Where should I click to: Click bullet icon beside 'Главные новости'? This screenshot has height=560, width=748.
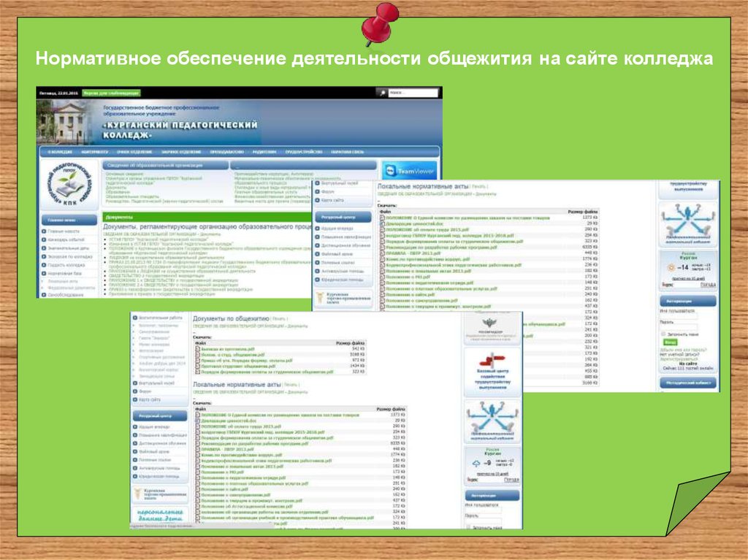click(44, 231)
